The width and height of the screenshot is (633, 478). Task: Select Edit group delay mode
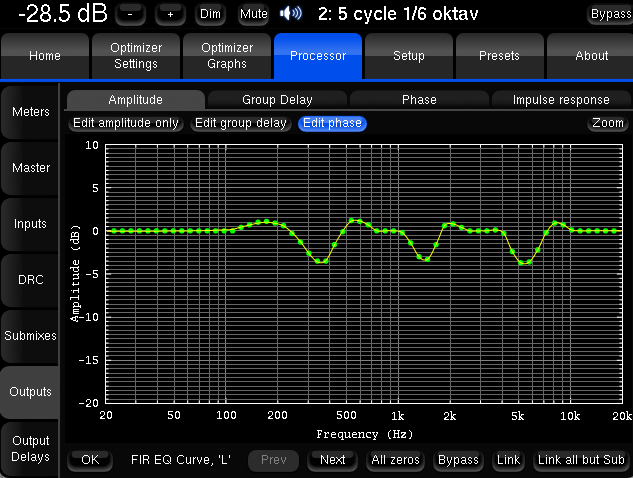click(x=241, y=123)
